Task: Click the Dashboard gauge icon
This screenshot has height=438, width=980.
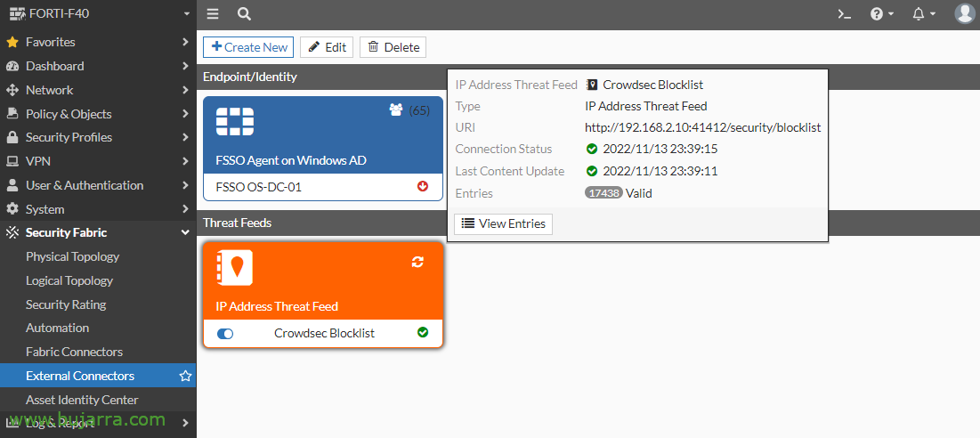Action: [12, 66]
